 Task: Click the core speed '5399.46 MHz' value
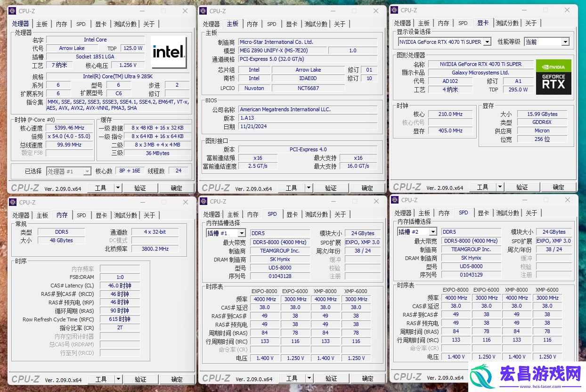pos(69,128)
